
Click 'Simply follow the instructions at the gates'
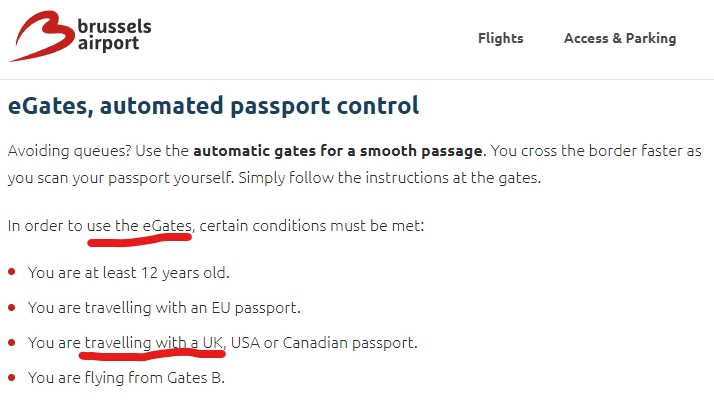point(390,177)
